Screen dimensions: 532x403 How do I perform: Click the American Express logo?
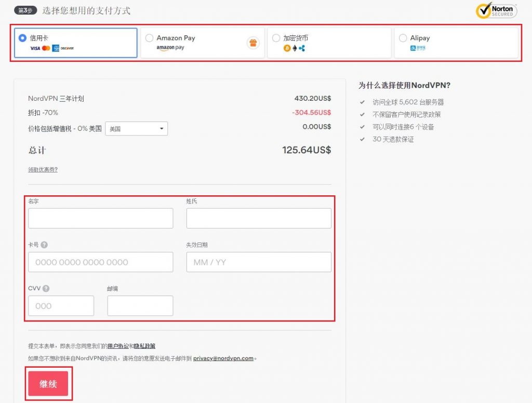56,48
